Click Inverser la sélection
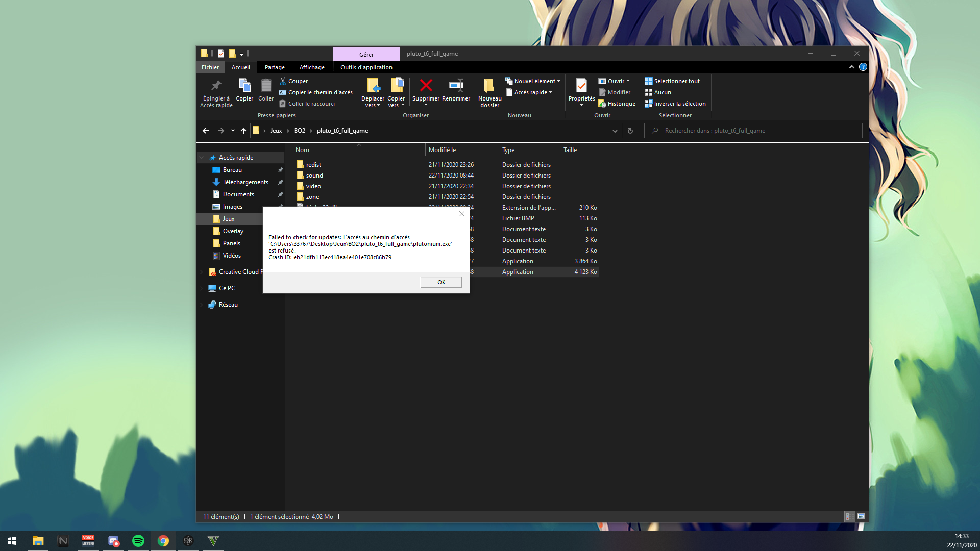This screenshot has height=551, width=980. tap(675, 104)
